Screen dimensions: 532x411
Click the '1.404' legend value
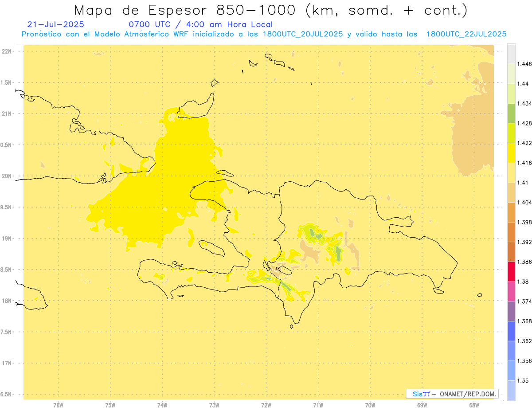tap(524, 202)
